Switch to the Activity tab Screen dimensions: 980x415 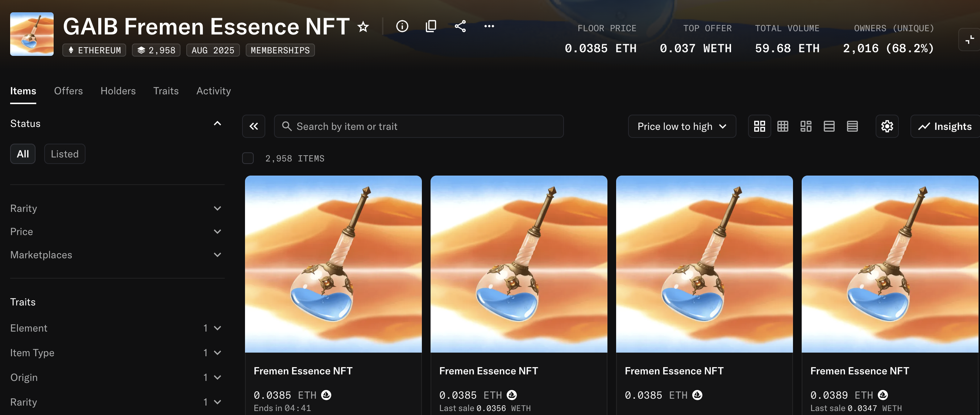pos(213,91)
